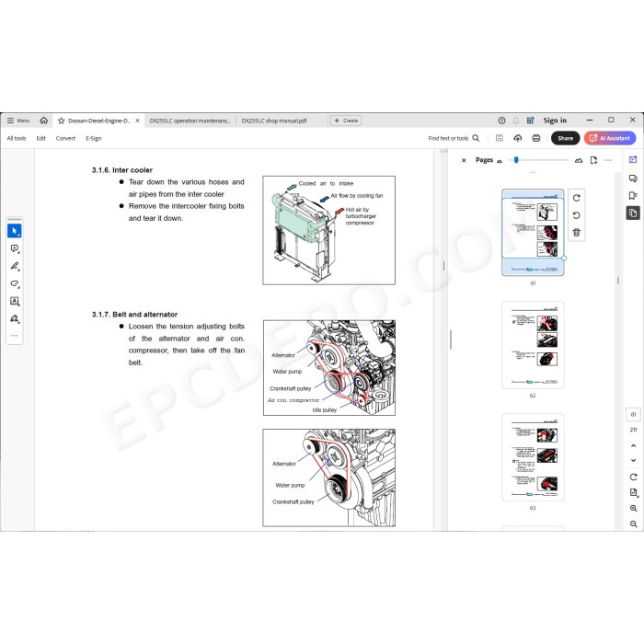Go to previous page up arrow

pyautogui.click(x=633, y=445)
